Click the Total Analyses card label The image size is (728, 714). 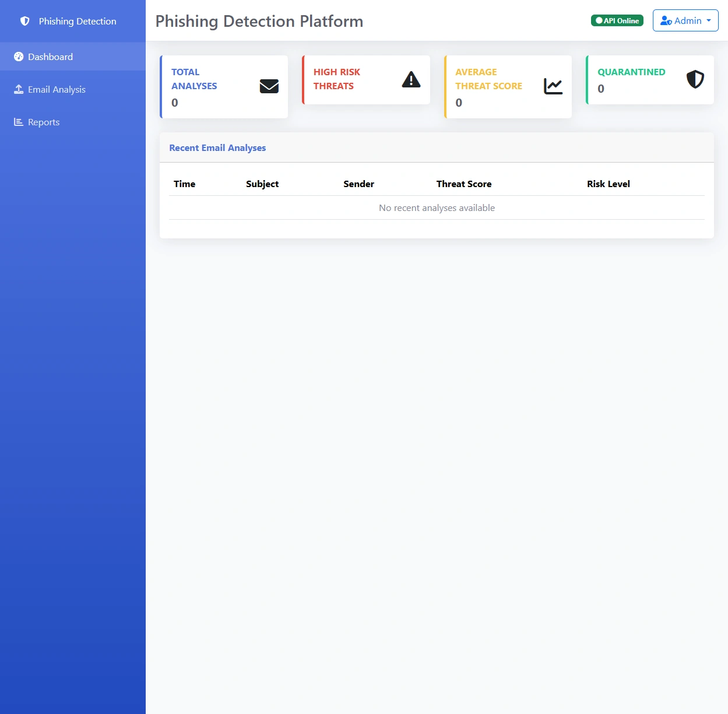[194, 79]
